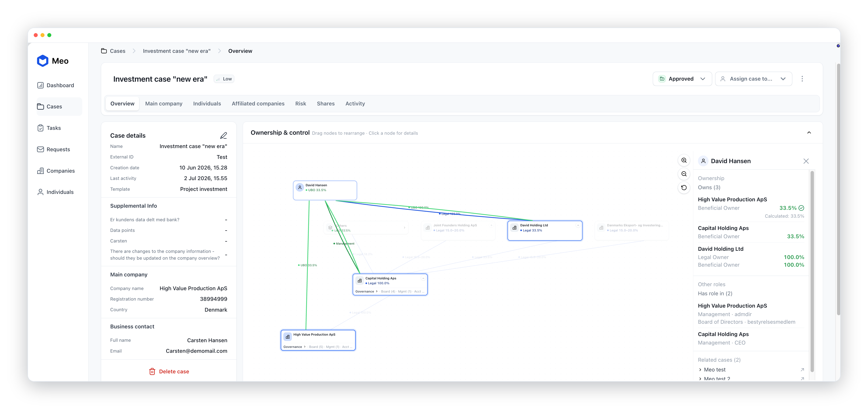Open High Value Production ApS under Owns
The height and width of the screenshot is (409, 868).
tap(732, 199)
